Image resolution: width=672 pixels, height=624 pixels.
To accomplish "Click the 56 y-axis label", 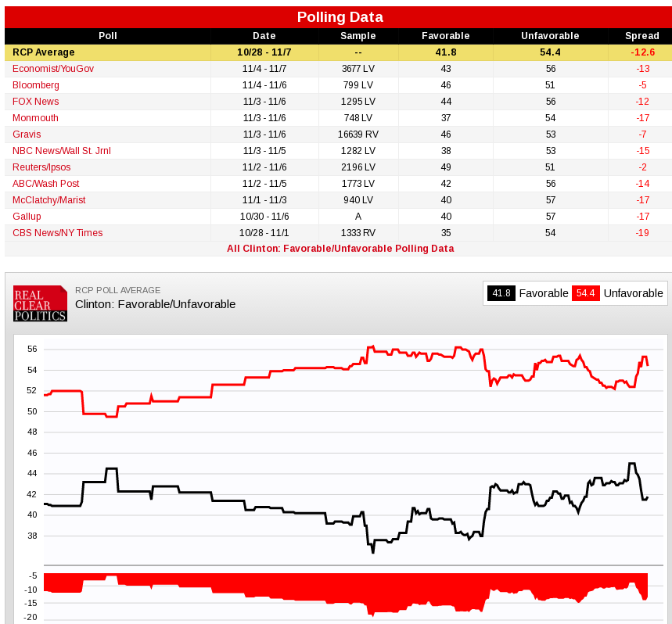I will point(32,349).
